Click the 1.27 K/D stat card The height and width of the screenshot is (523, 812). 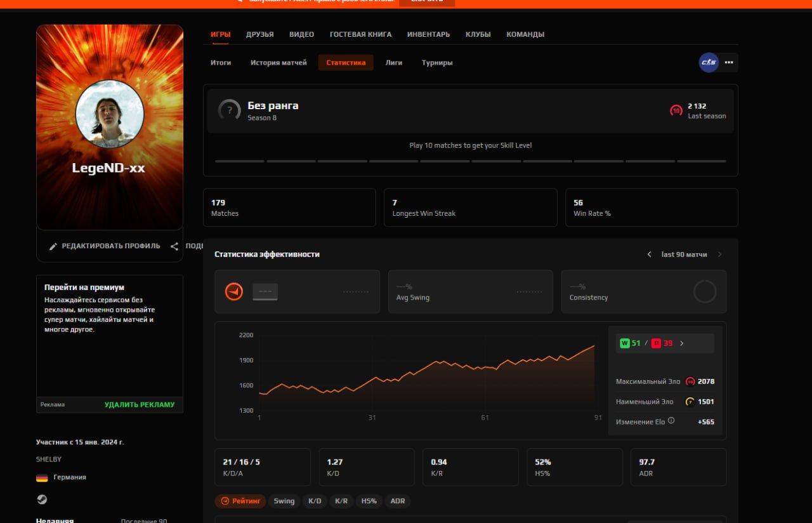[x=367, y=467]
